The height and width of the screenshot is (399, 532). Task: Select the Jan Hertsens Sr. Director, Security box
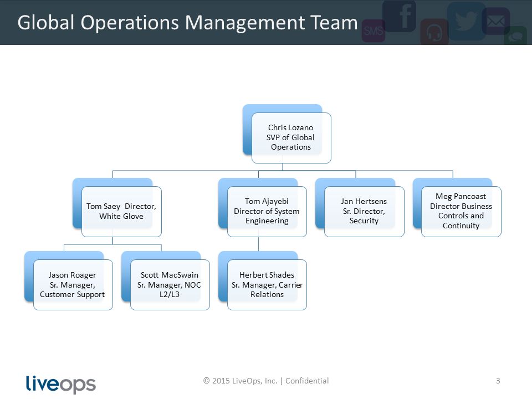pyautogui.click(x=364, y=211)
